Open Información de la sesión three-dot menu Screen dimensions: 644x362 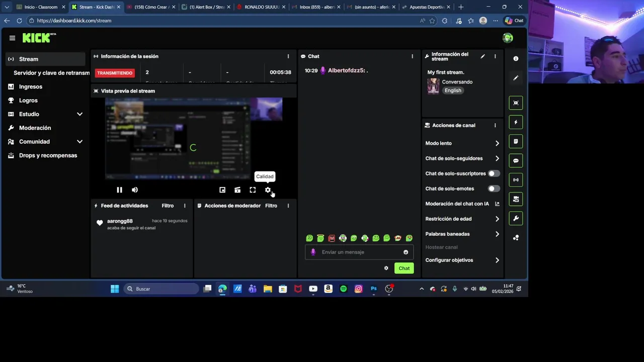coord(288,56)
